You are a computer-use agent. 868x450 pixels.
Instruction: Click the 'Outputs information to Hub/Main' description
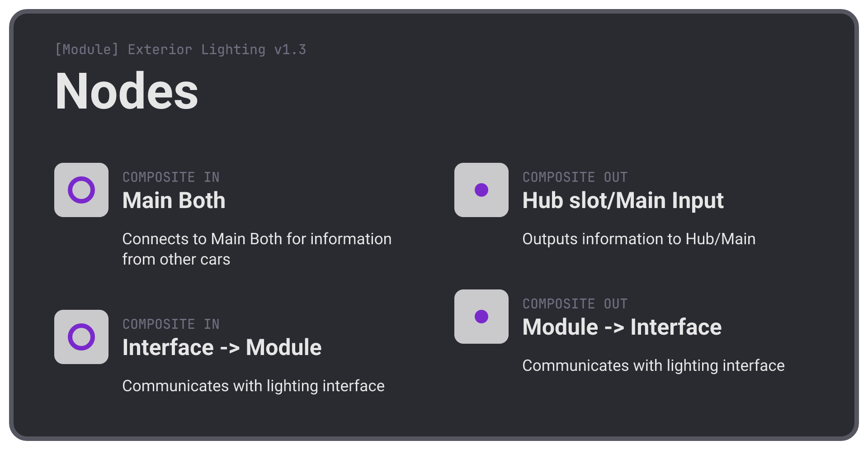point(639,239)
